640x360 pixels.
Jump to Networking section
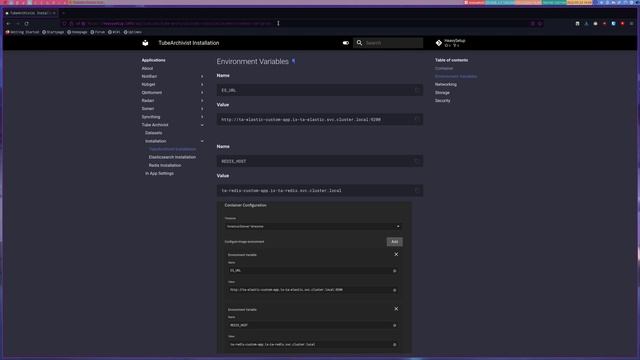[x=446, y=84]
